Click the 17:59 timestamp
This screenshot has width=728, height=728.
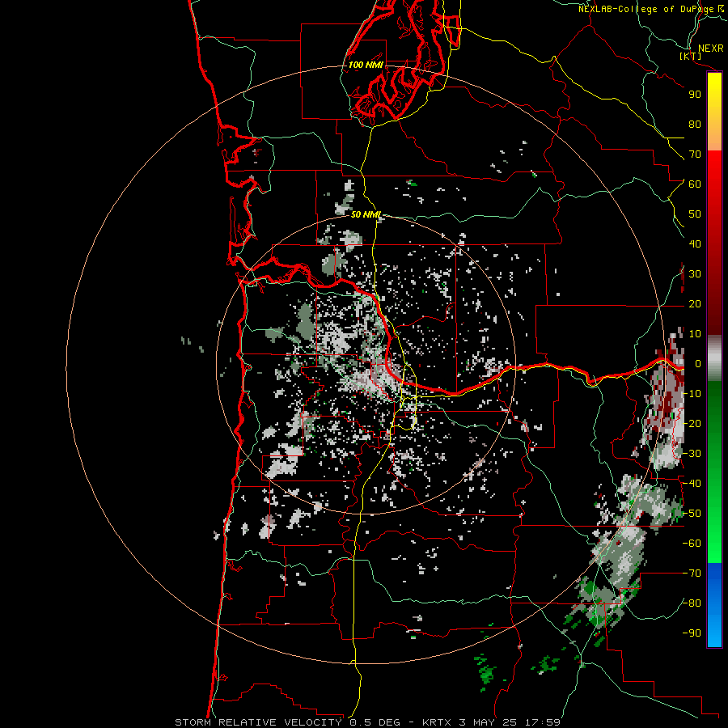[543, 722]
